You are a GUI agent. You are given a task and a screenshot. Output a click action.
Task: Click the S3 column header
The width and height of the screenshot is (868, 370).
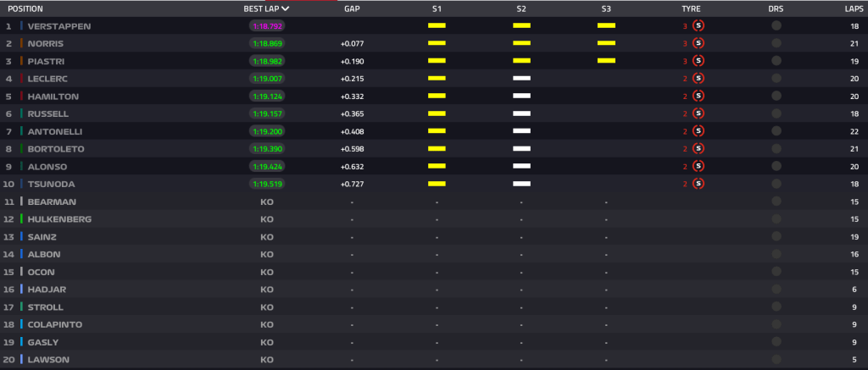coord(606,8)
